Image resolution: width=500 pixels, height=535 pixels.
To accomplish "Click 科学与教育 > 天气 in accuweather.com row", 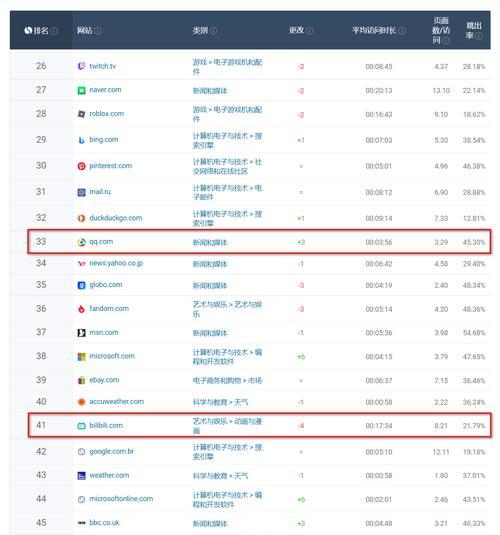I will pos(220,402).
